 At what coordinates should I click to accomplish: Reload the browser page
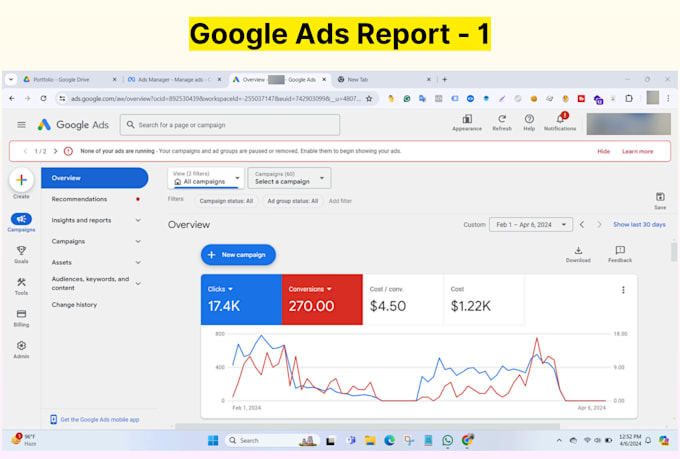[43, 98]
